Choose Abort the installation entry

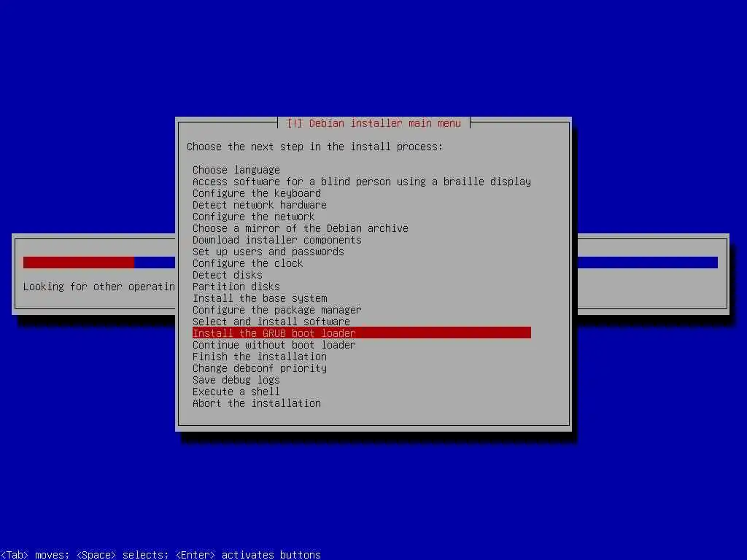[257, 403]
